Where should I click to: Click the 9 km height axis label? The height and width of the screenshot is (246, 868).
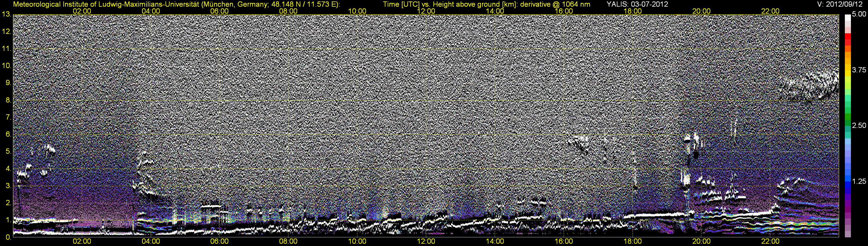(8, 83)
